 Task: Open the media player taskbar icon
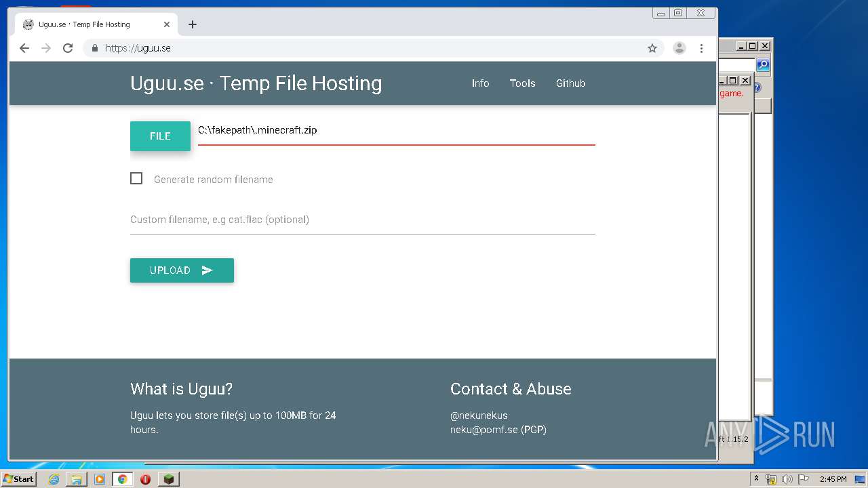(x=100, y=479)
